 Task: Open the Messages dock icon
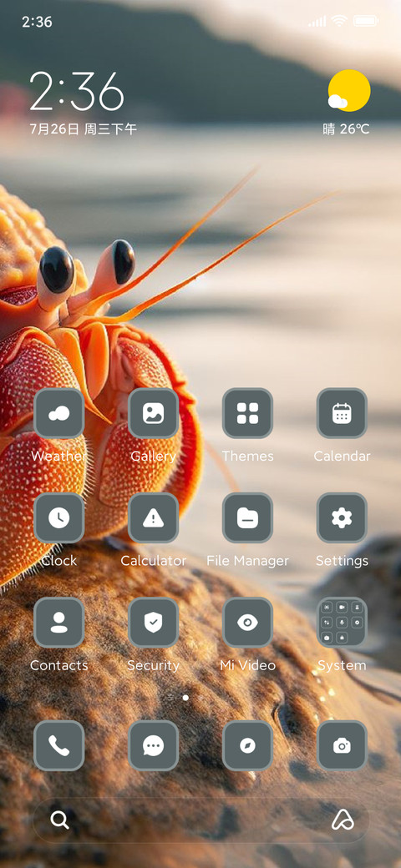pyautogui.click(x=153, y=745)
